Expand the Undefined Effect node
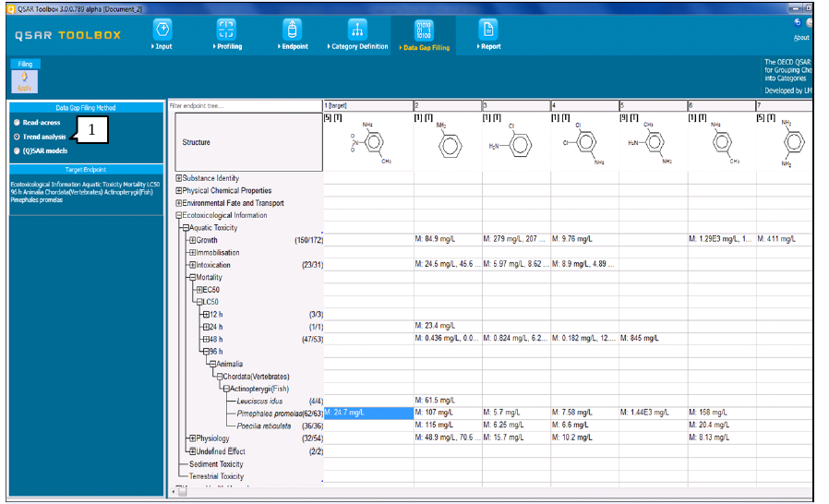Viewport: 829px width, 504px height. 192,451
